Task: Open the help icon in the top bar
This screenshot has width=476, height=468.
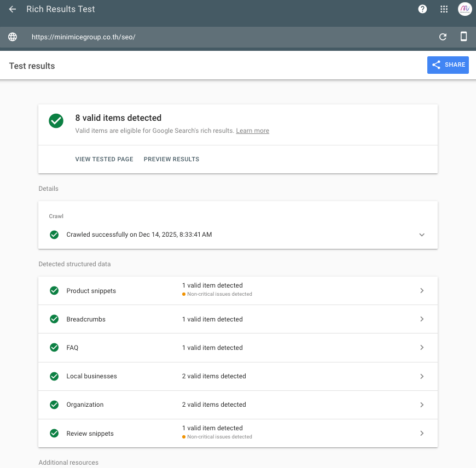Action: [x=422, y=9]
